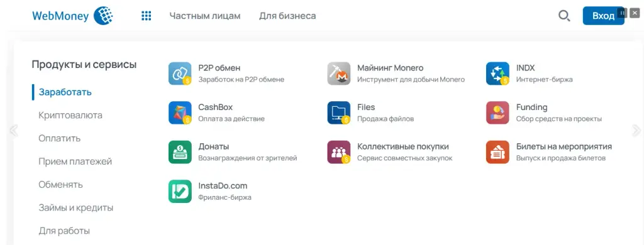644x245 pixels.
Task: Click the text Сбор средств на проекты
Action: click(559, 119)
